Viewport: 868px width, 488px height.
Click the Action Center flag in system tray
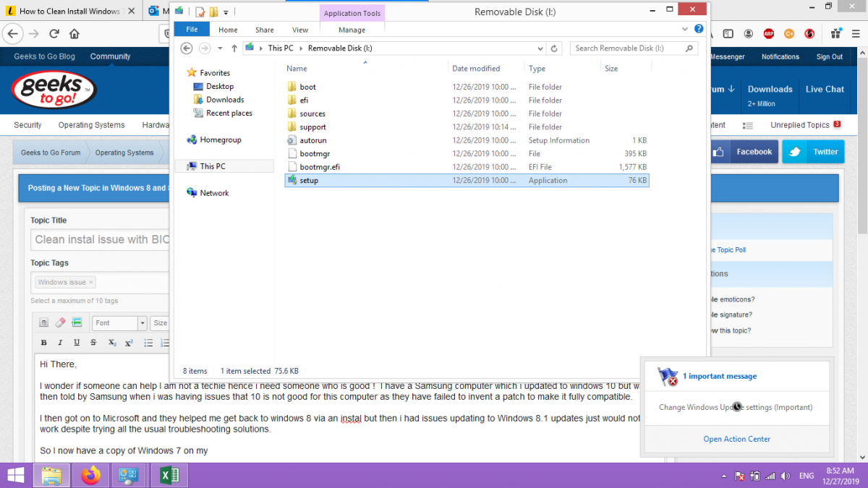coord(740,476)
